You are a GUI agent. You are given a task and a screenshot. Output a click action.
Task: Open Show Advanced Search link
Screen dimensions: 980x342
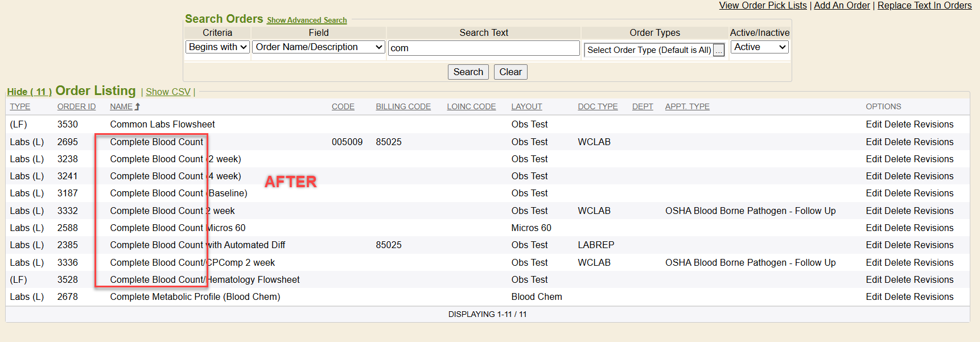tap(307, 20)
